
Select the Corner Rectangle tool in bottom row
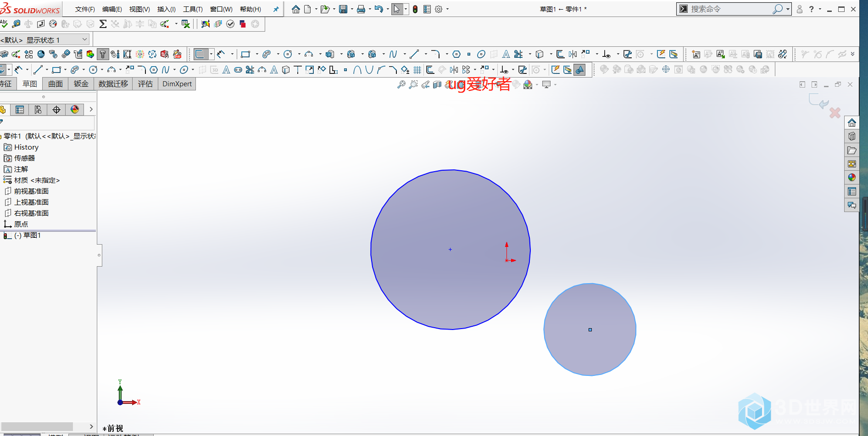point(56,70)
